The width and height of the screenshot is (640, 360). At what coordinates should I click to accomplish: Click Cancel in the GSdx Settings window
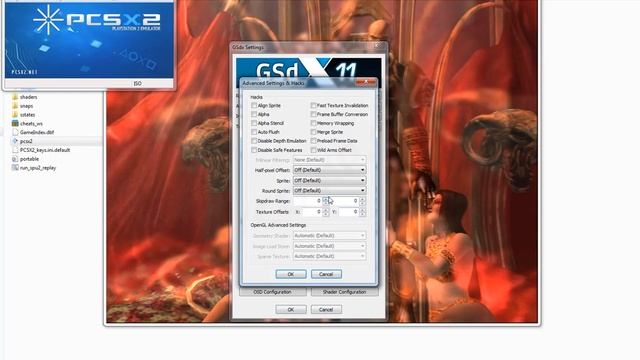(326, 310)
